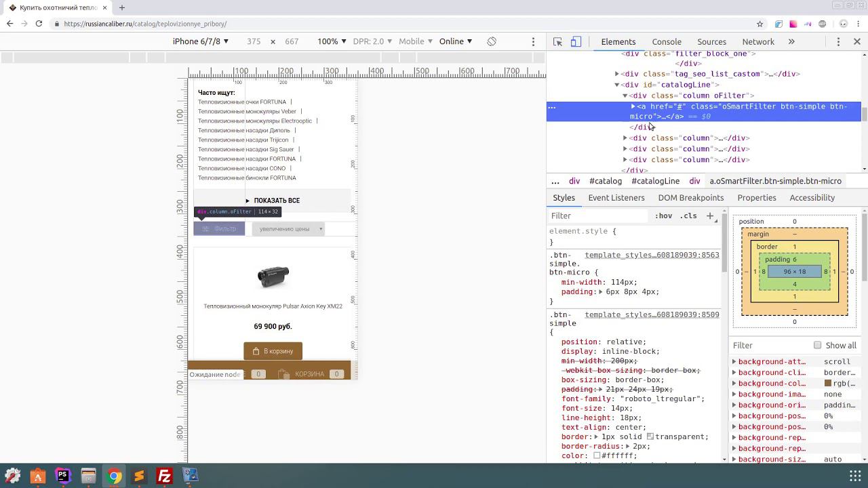Toggle the :hov element state panel

(663, 216)
